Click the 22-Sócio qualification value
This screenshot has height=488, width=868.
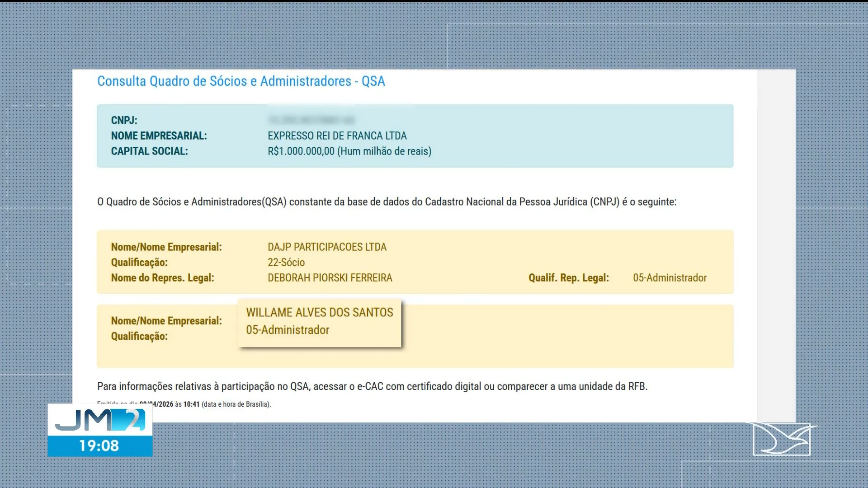pyautogui.click(x=286, y=263)
